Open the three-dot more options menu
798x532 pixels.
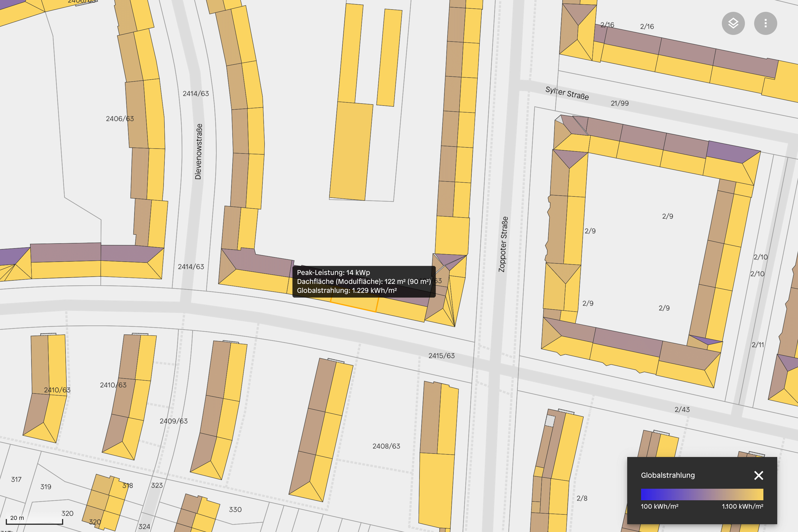pyautogui.click(x=765, y=23)
